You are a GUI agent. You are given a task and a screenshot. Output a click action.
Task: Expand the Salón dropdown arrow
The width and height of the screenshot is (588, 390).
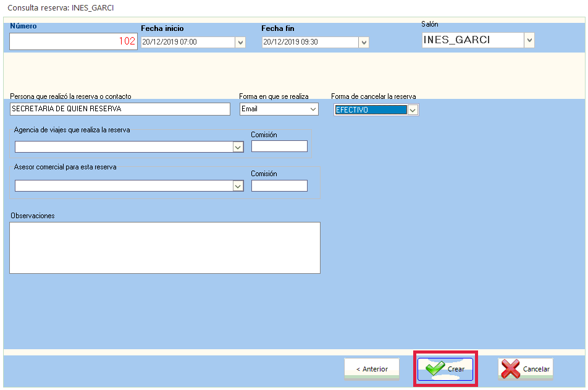529,40
